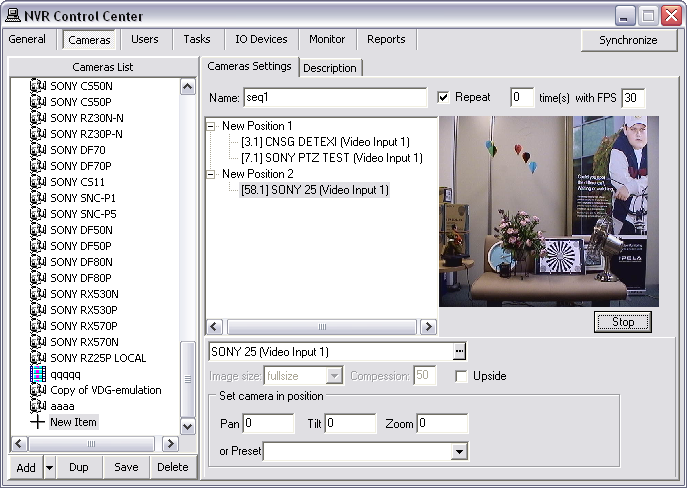687x488 pixels.
Task: Stop the camera preview
Action: pos(623,322)
